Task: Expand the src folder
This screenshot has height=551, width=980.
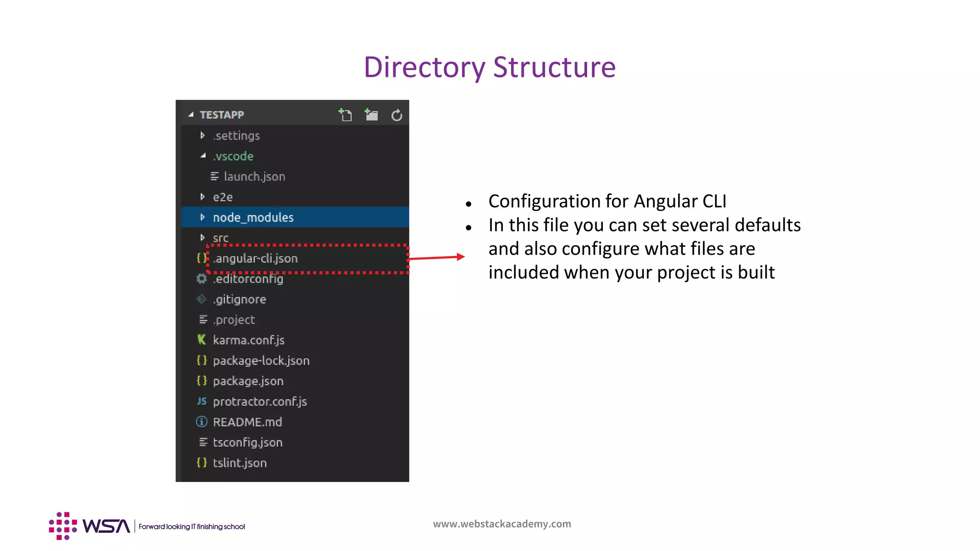Action: (202, 238)
